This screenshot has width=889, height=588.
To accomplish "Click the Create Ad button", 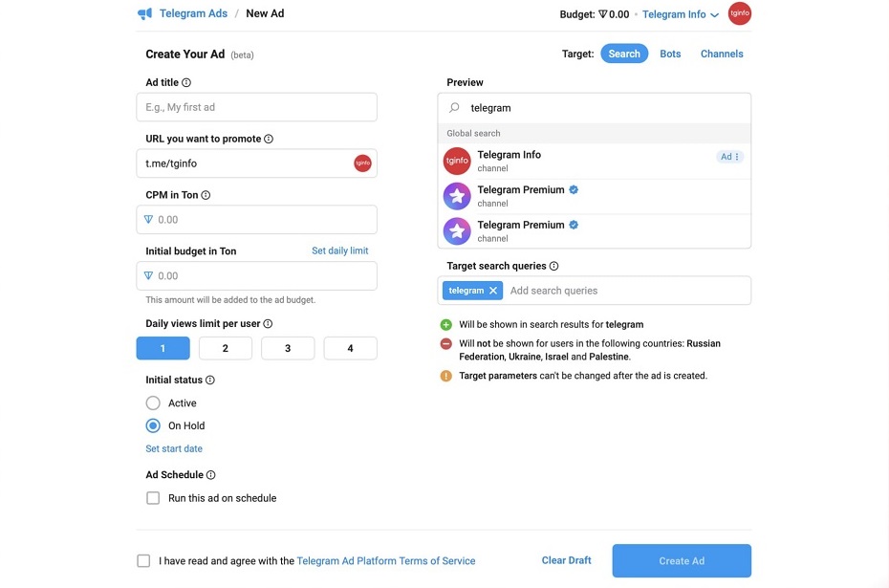I will tap(681, 560).
